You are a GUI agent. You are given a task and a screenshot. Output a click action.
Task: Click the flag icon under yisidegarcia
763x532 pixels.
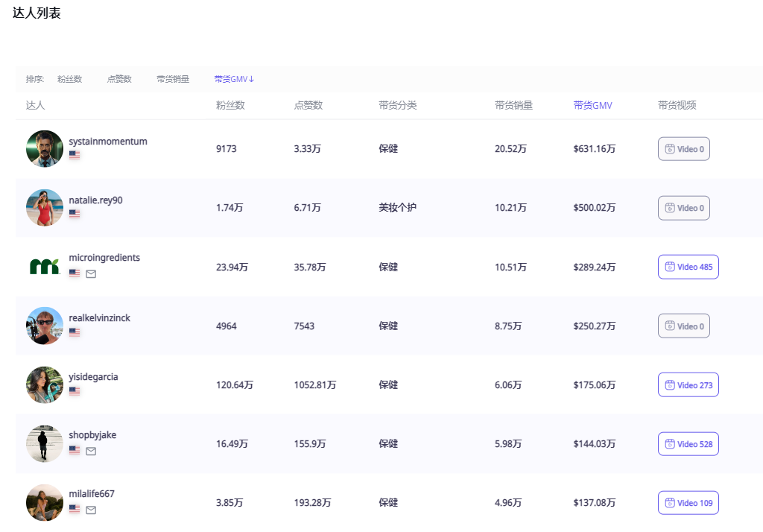tap(75, 391)
